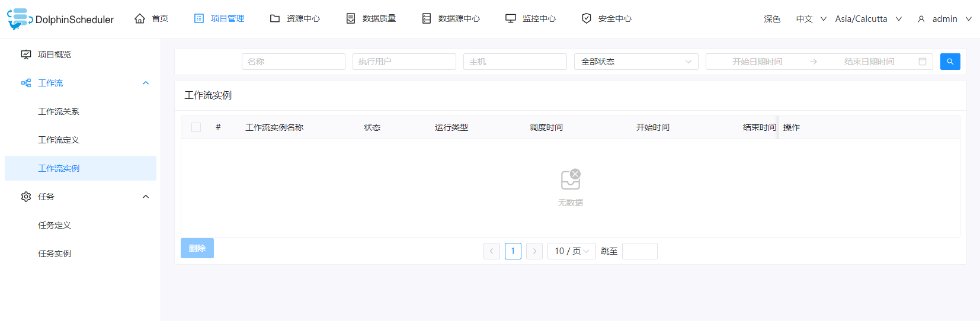Click the 开始日期时间 start date field
The height and width of the screenshot is (321, 980).
coord(757,62)
